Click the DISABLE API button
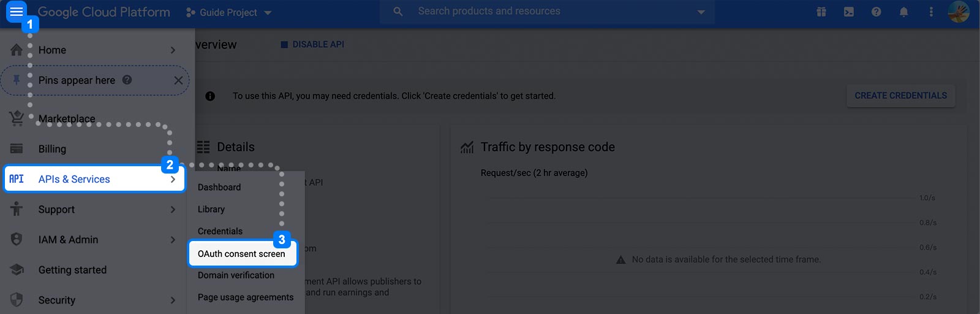This screenshot has height=314, width=980. pos(312,44)
